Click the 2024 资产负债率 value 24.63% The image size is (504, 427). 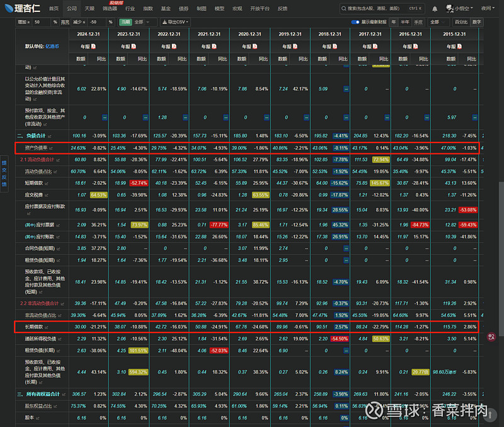(x=78, y=148)
